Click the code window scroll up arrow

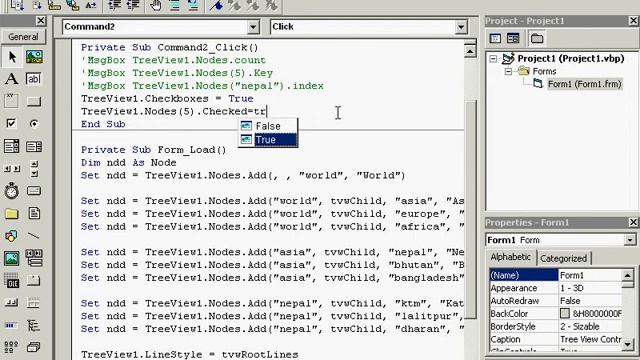point(470,51)
